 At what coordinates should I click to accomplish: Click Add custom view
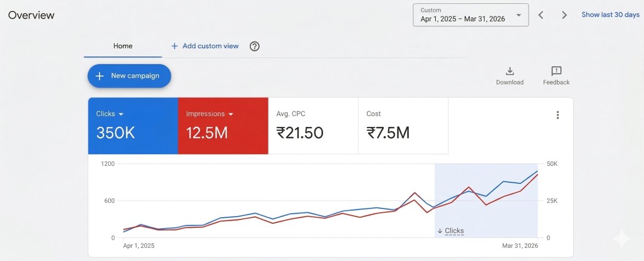[204, 46]
